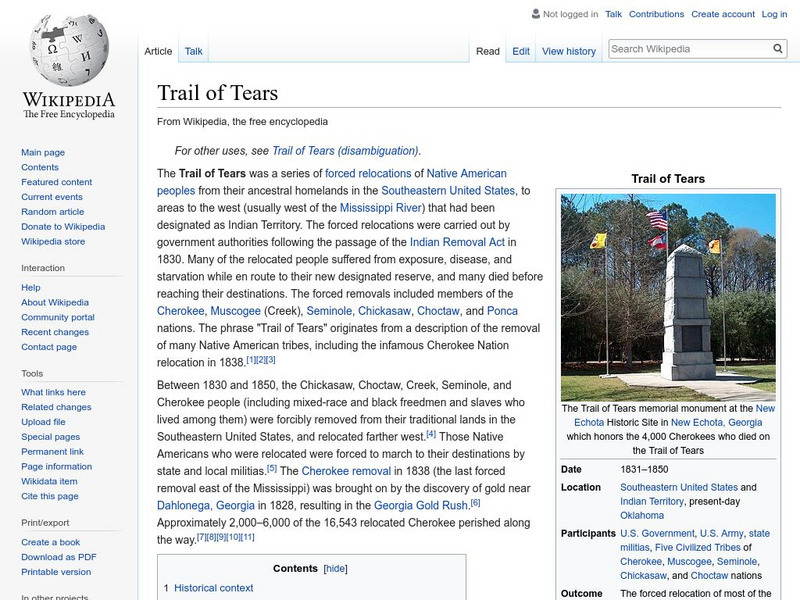800x600 pixels.
Task: Open Contact page link
Action: (49, 346)
